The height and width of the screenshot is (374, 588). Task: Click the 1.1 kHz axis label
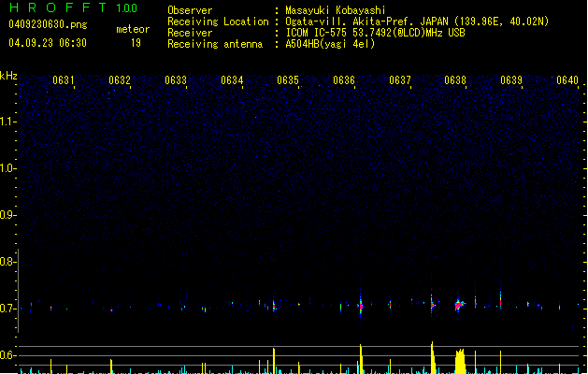pyautogui.click(x=8, y=122)
